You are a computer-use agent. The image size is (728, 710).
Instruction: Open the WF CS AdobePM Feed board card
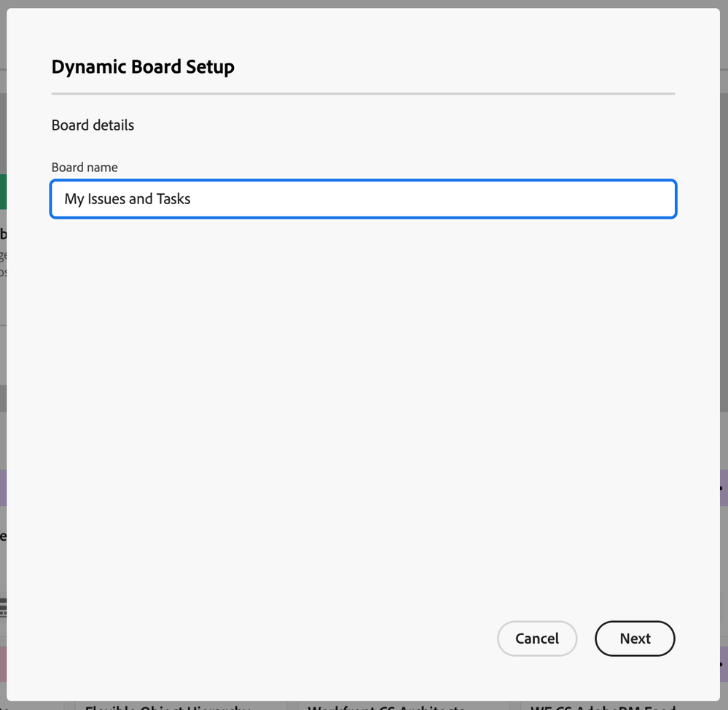tap(602, 706)
